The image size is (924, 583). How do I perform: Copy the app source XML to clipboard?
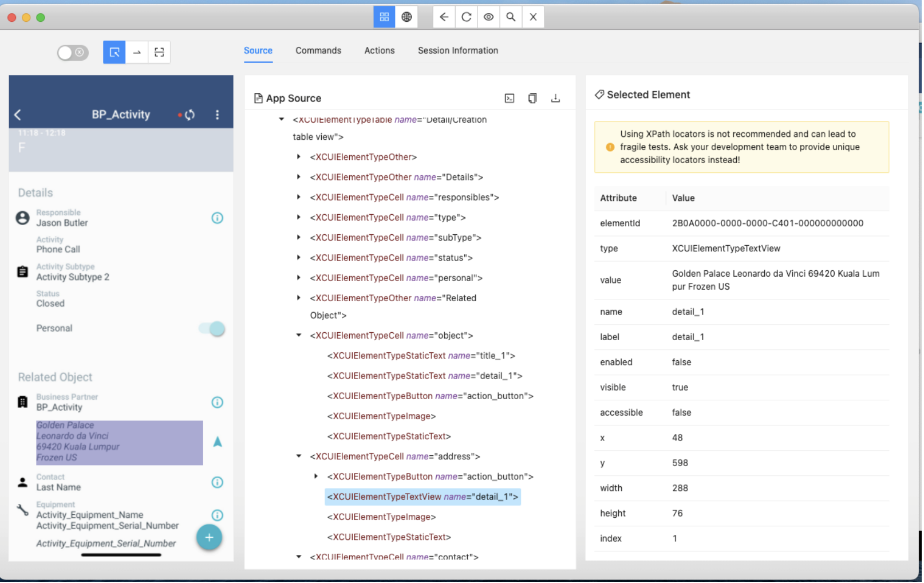click(534, 99)
